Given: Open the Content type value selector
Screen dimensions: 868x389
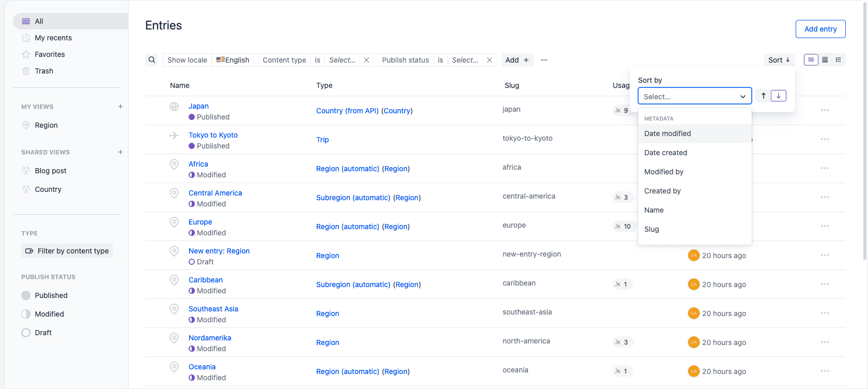Looking at the screenshot, I should [x=342, y=60].
